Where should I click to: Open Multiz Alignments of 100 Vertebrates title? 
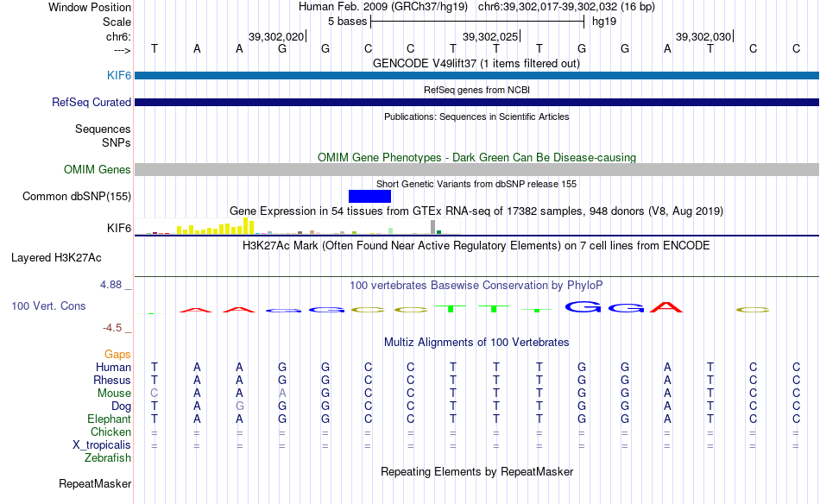pyautogui.click(x=476, y=342)
